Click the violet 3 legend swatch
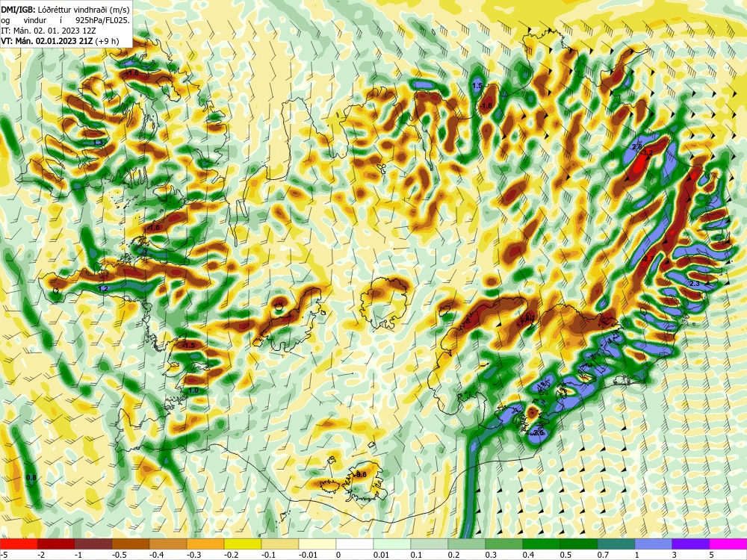Screen dimensions: 747x560 [691, 544]
